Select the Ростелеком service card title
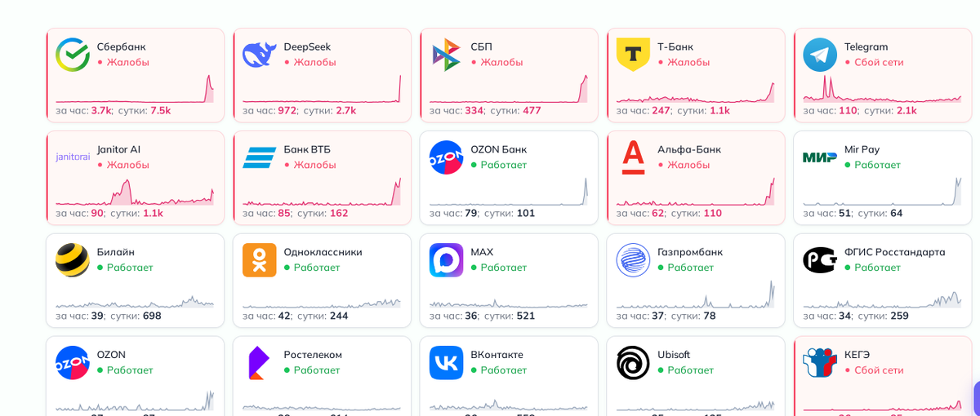Screen dimensions: 980x416 (x=313, y=355)
